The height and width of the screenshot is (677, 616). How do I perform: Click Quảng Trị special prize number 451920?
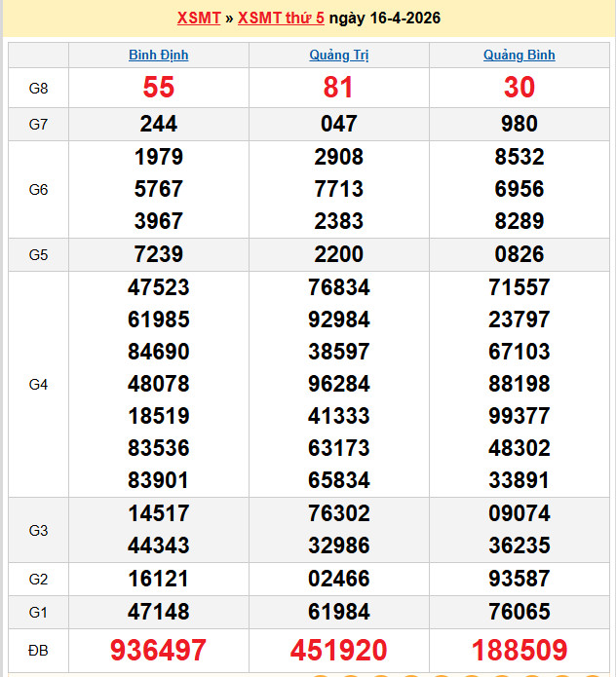[x=338, y=650]
